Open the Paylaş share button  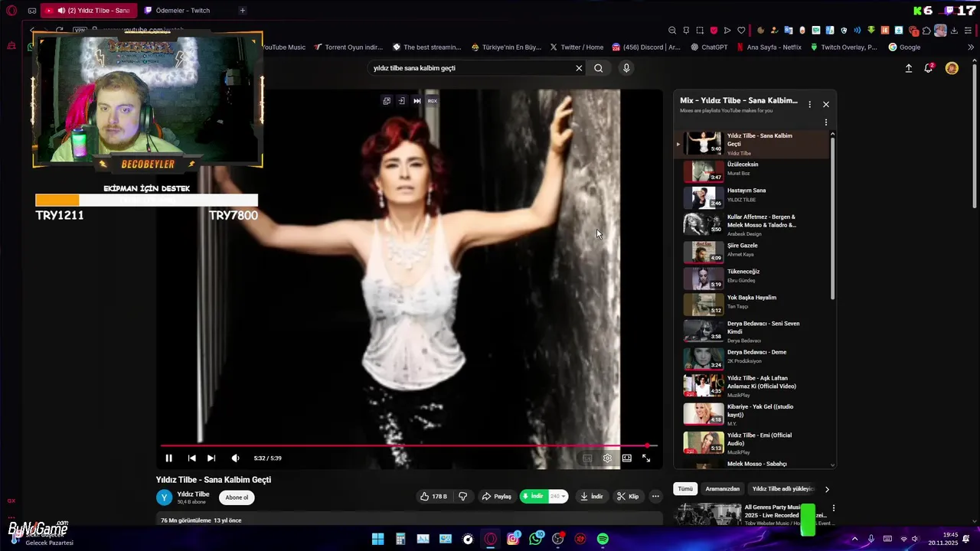tap(496, 496)
